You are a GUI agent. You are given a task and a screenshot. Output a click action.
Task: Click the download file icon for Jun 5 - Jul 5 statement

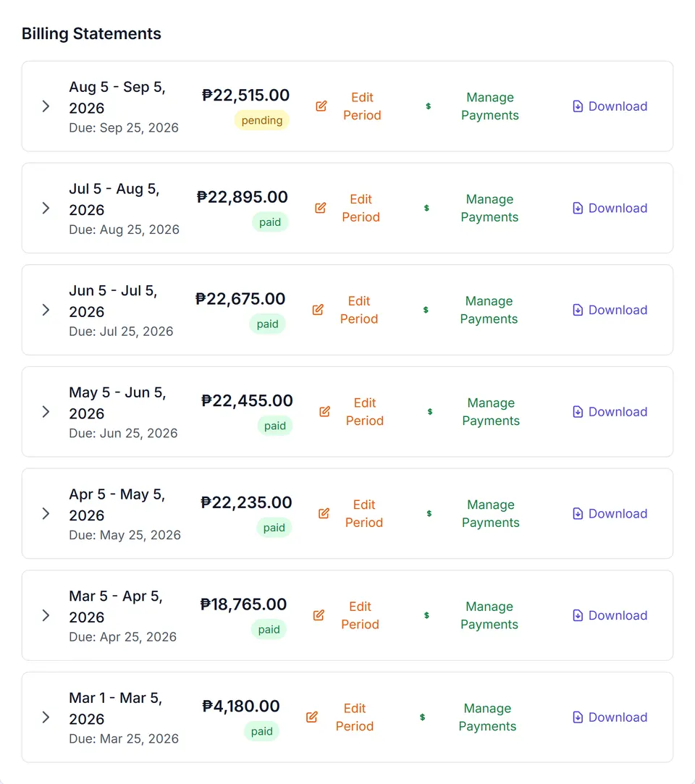click(578, 310)
